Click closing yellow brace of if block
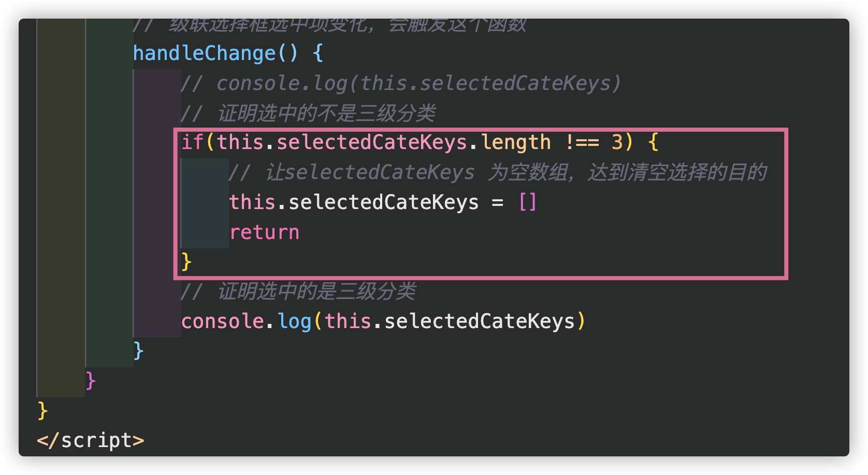This screenshot has height=475, width=868. click(x=186, y=262)
